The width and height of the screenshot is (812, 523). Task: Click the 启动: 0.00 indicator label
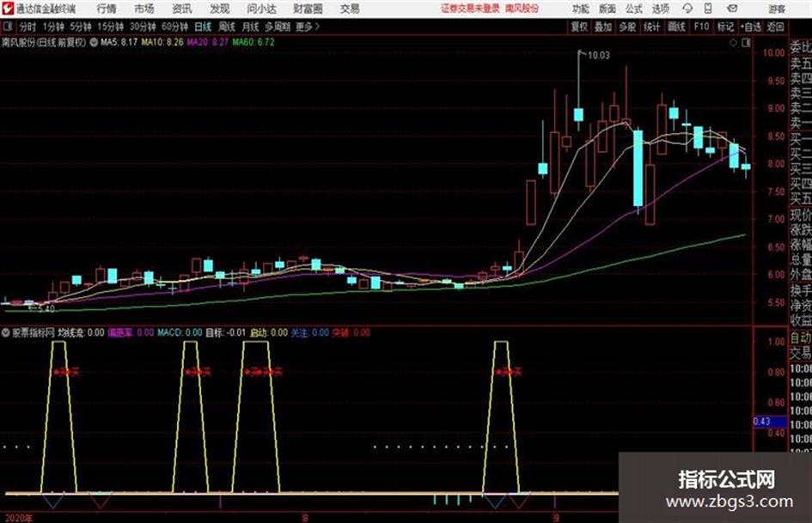268,332
